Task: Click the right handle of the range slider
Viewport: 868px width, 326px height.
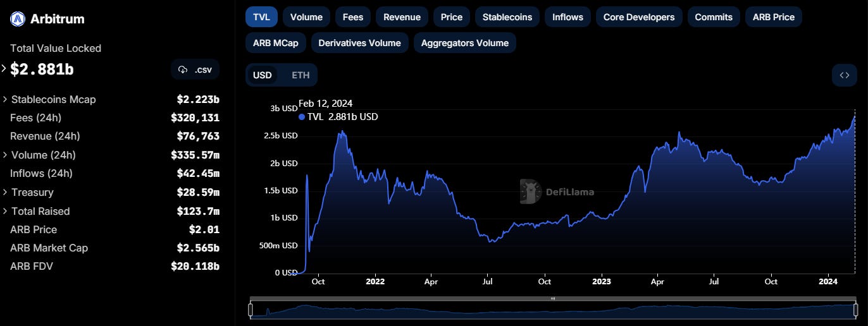Action: pyautogui.click(x=855, y=310)
